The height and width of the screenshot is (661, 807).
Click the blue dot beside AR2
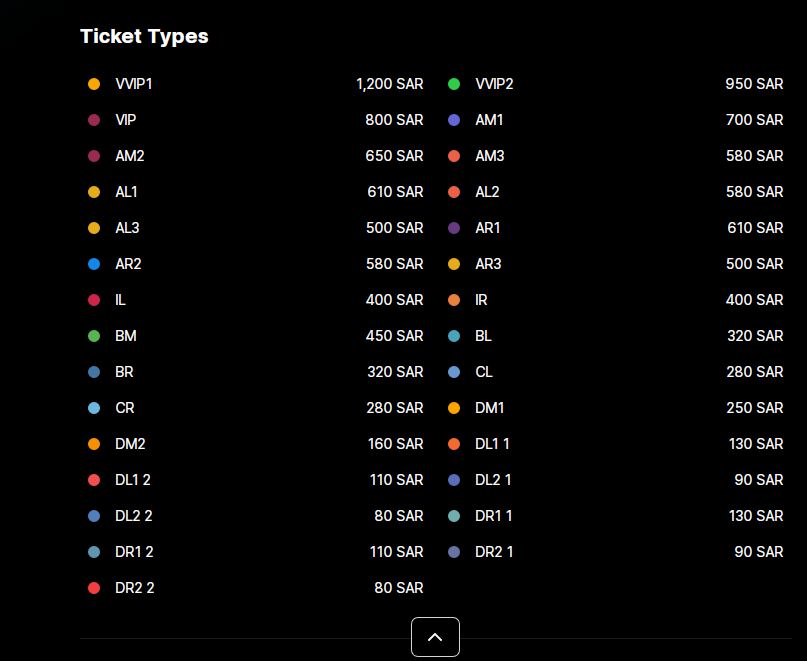pos(94,264)
